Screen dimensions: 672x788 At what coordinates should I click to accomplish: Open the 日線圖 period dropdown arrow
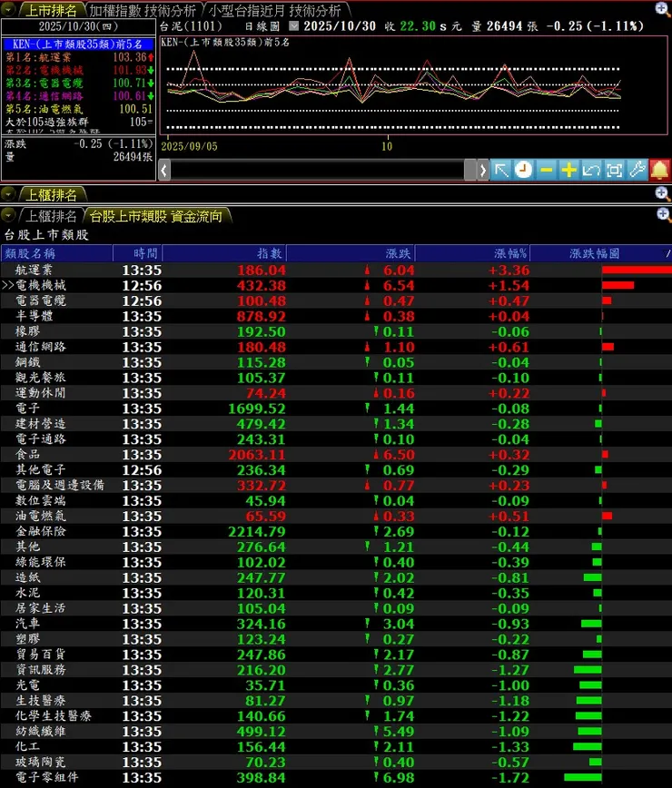point(294,26)
